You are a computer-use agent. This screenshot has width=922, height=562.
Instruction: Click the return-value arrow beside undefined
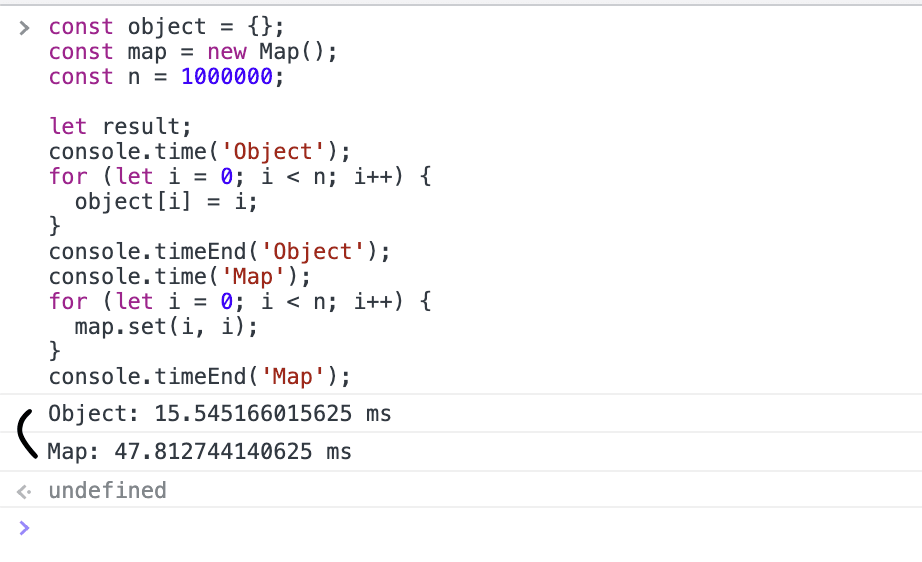tap(25, 491)
